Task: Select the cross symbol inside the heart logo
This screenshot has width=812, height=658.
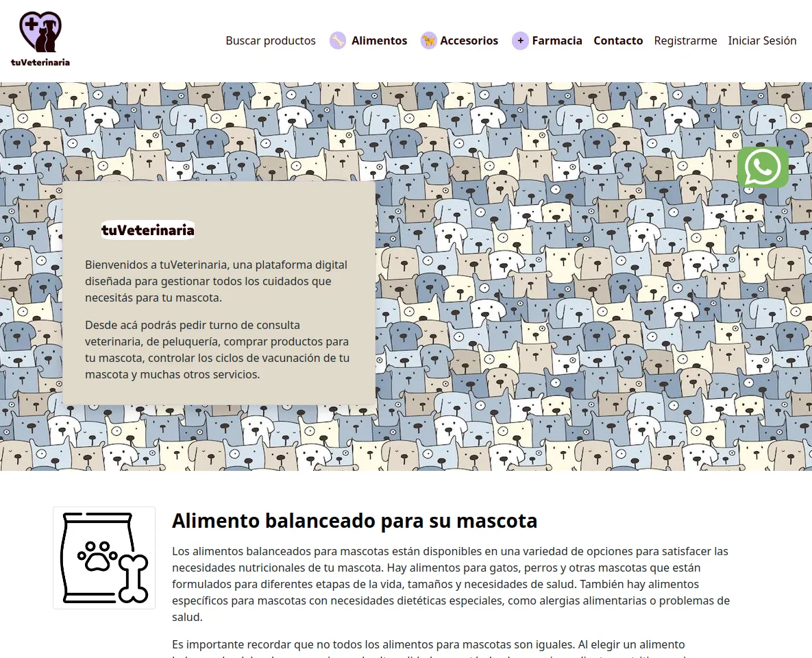Action: coord(30,25)
